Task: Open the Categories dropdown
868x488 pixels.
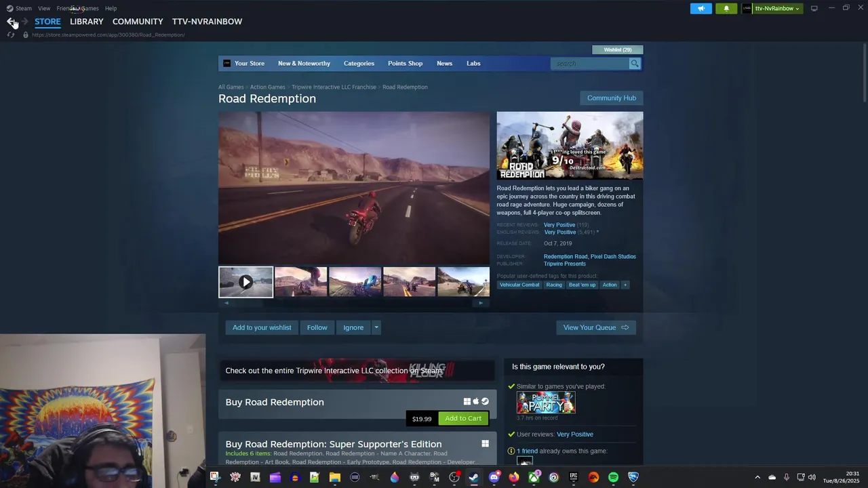Action: (359, 63)
